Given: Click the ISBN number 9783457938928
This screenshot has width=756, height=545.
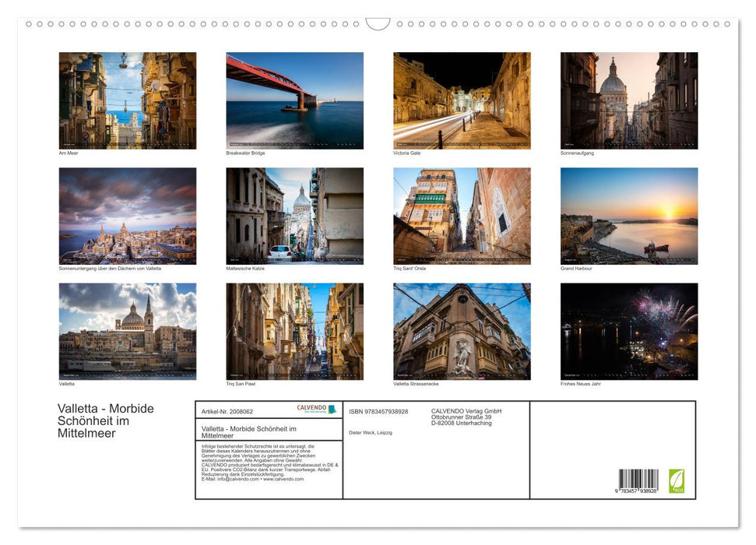Looking at the screenshot, I should (378, 412).
